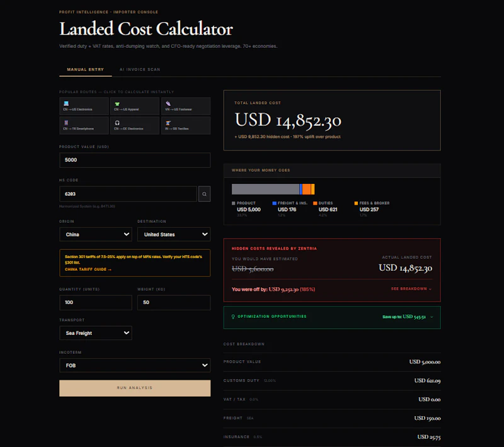Click the blue Freight & Ins. legend swatch
This screenshot has width=504, height=447.
[x=274, y=203]
